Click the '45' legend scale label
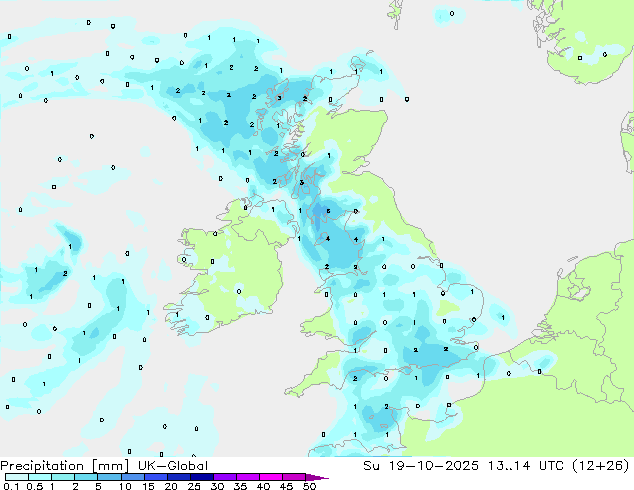This screenshot has height=490, width=634. 286,486
